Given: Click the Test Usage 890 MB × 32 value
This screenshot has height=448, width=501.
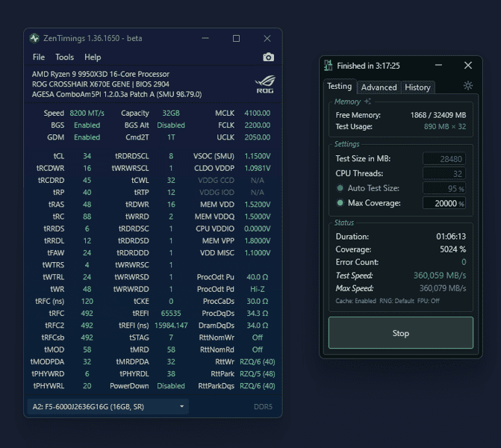Looking at the screenshot, I should [x=445, y=127].
